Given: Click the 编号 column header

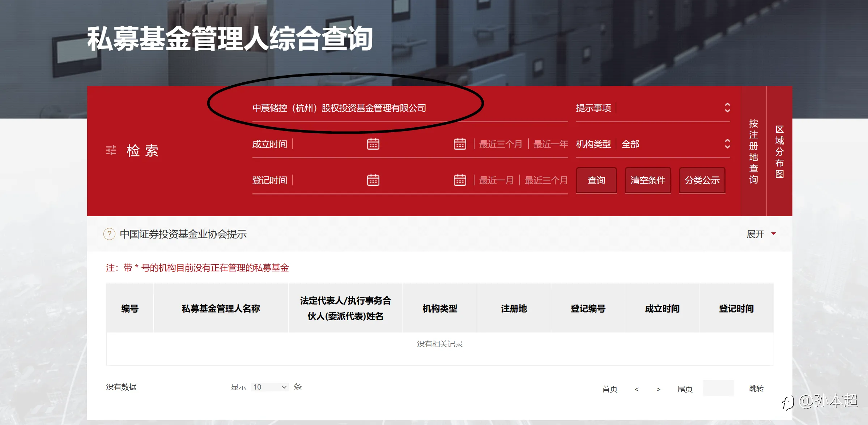Looking at the screenshot, I should coord(130,308).
